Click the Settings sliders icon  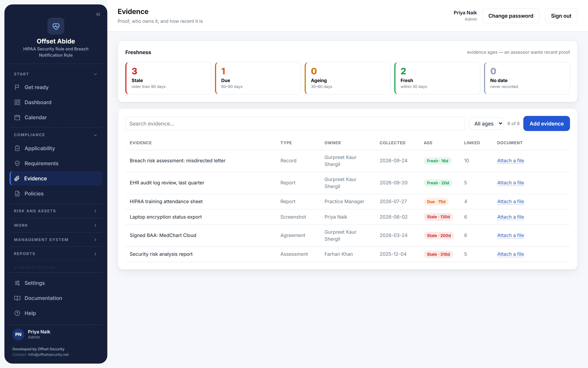click(x=17, y=283)
